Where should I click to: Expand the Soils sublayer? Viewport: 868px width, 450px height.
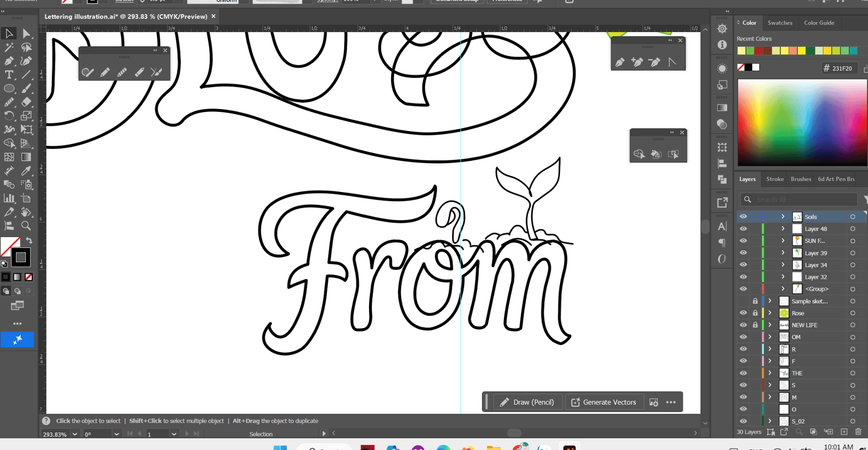click(x=783, y=217)
